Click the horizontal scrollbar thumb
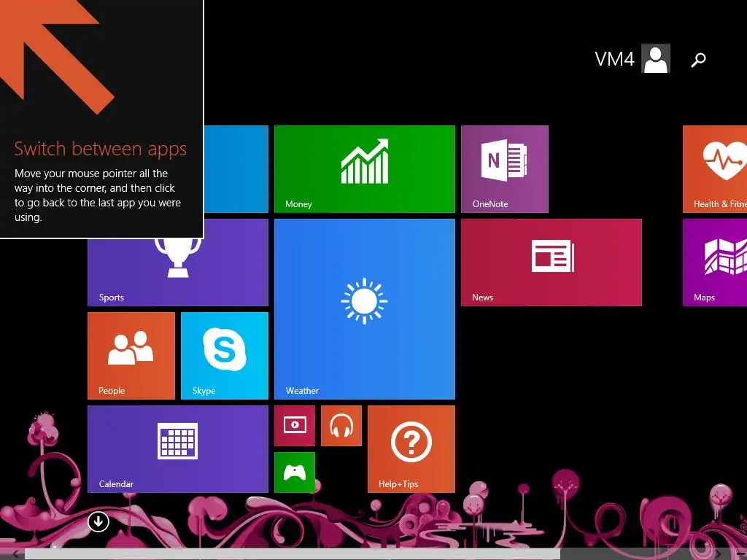 (292, 554)
